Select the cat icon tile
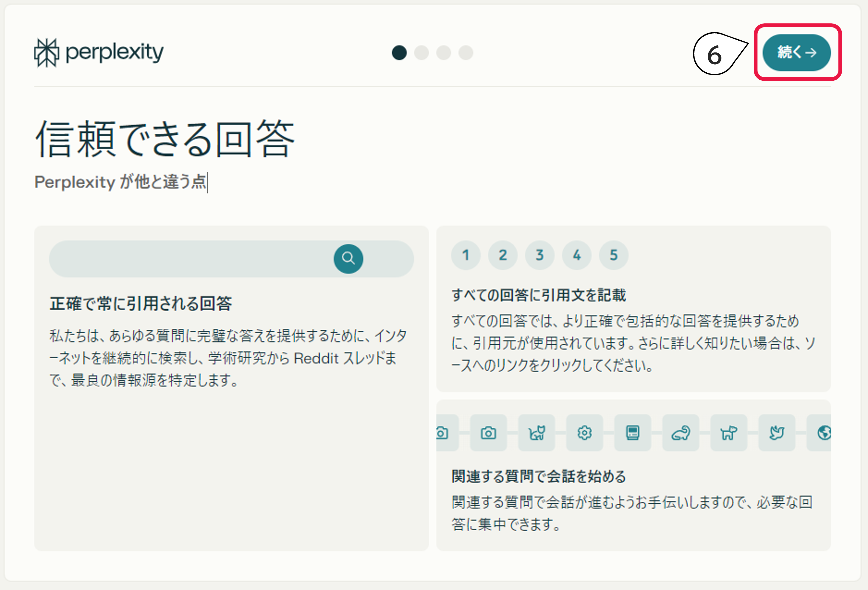This screenshot has width=868, height=590. [536, 433]
